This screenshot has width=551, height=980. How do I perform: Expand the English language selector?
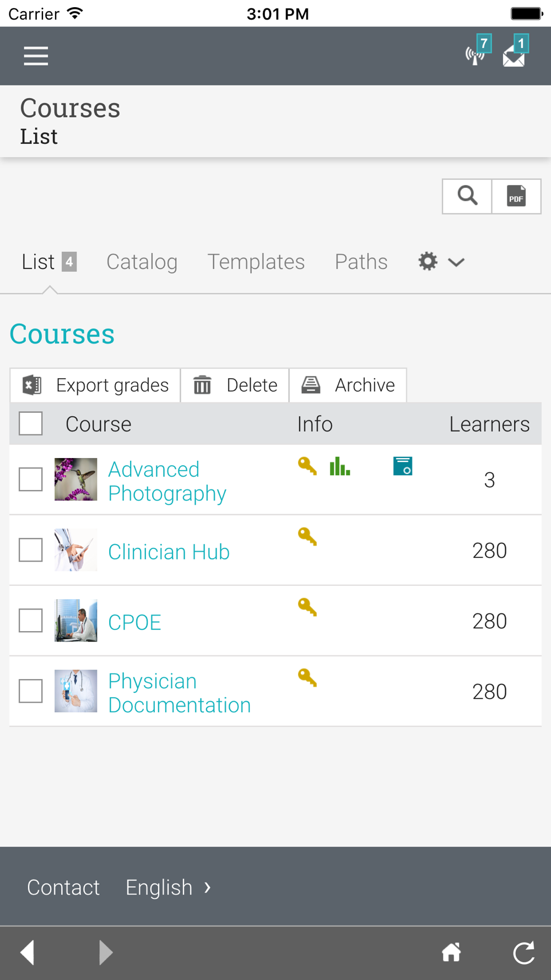pyautogui.click(x=168, y=887)
